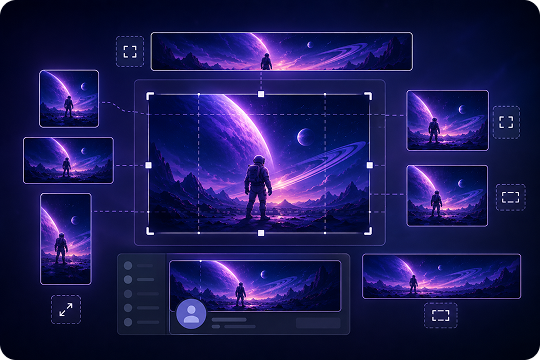This screenshot has width=540, height=360.
Task: Select the middle-left landscape thumbnail
Action: (x=68, y=160)
